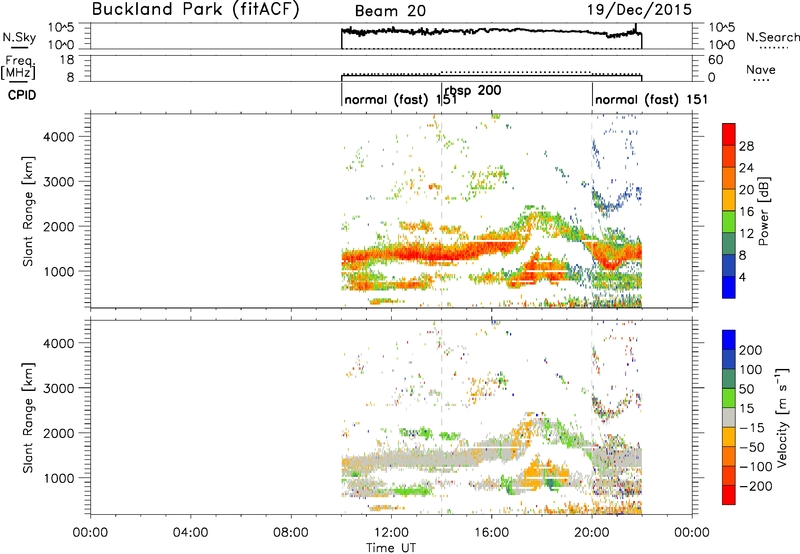Click the "04:00" time tick label
The height and width of the screenshot is (554, 800).
[x=191, y=533]
